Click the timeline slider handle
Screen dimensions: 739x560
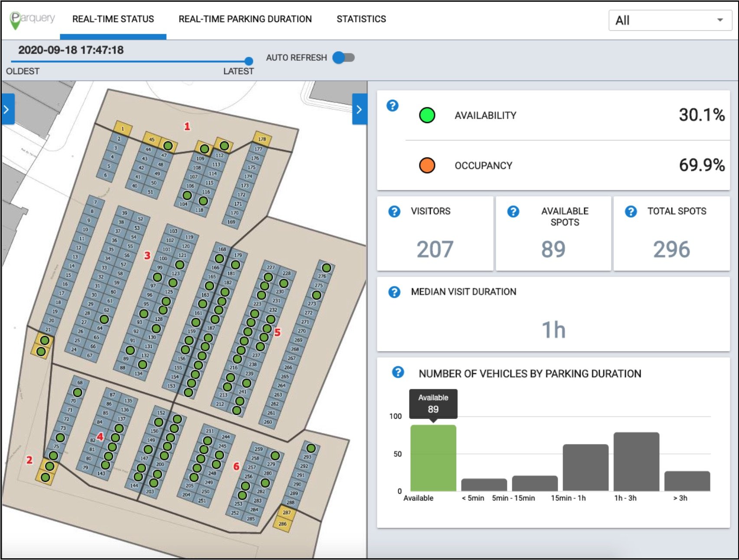(x=248, y=61)
